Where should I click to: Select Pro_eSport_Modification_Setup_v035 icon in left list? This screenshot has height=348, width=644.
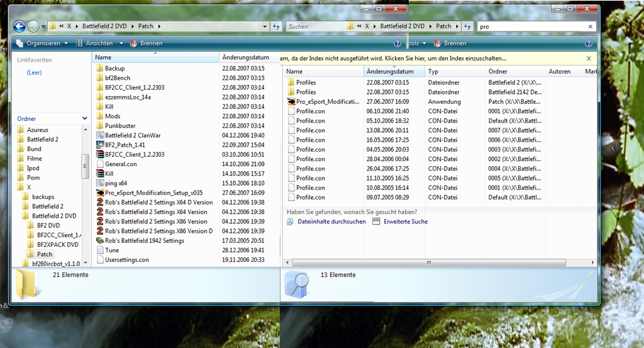click(x=100, y=193)
